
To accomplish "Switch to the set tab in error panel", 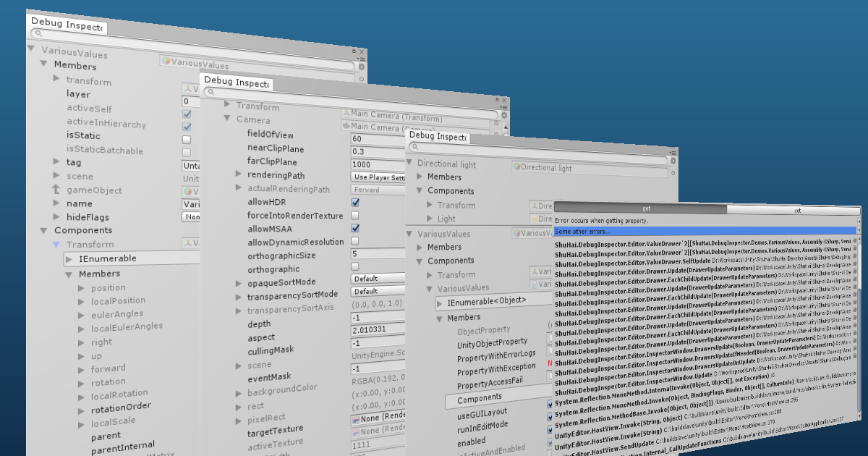I will pyautogui.click(x=792, y=208).
